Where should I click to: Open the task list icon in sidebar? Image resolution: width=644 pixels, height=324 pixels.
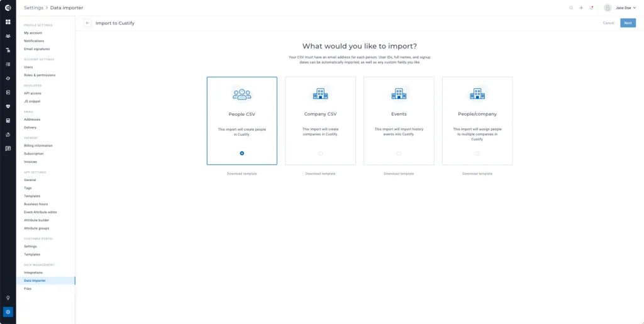[8, 64]
